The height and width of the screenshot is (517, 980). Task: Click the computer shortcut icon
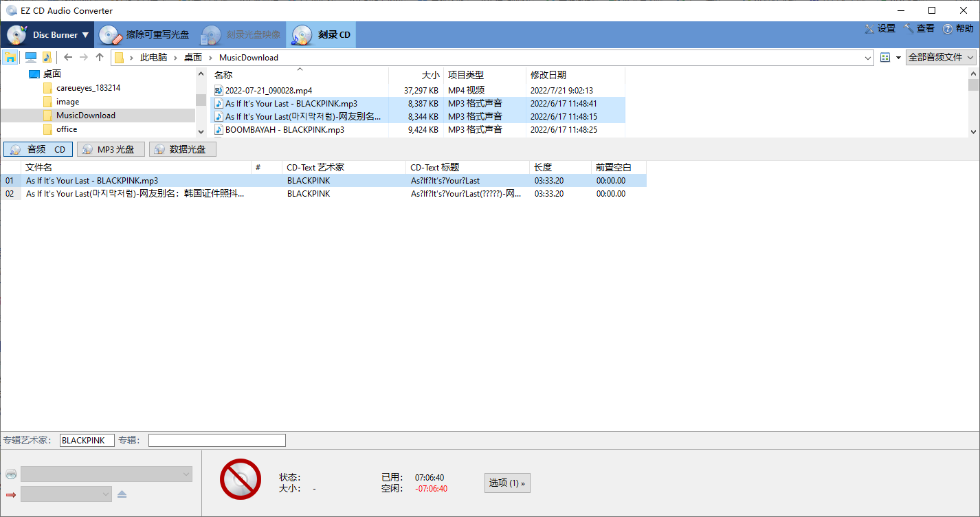(31, 57)
